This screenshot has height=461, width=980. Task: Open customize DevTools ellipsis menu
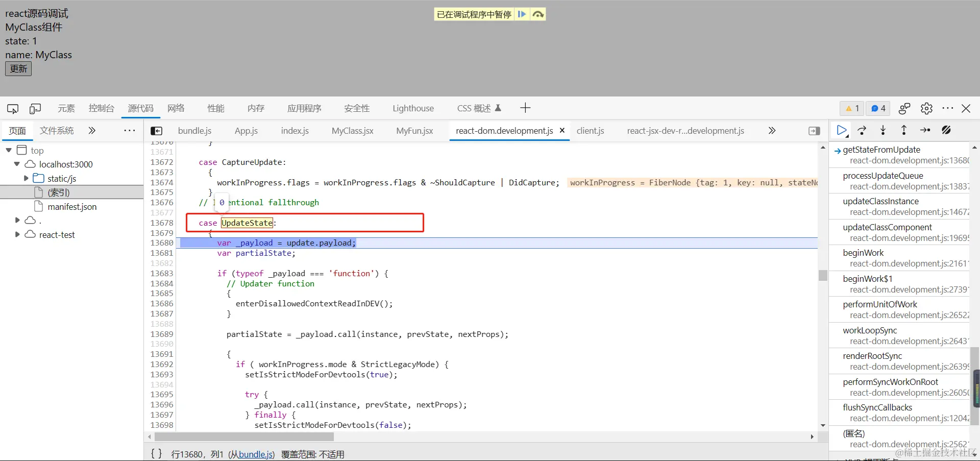pyautogui.click(x=948, y=108)
